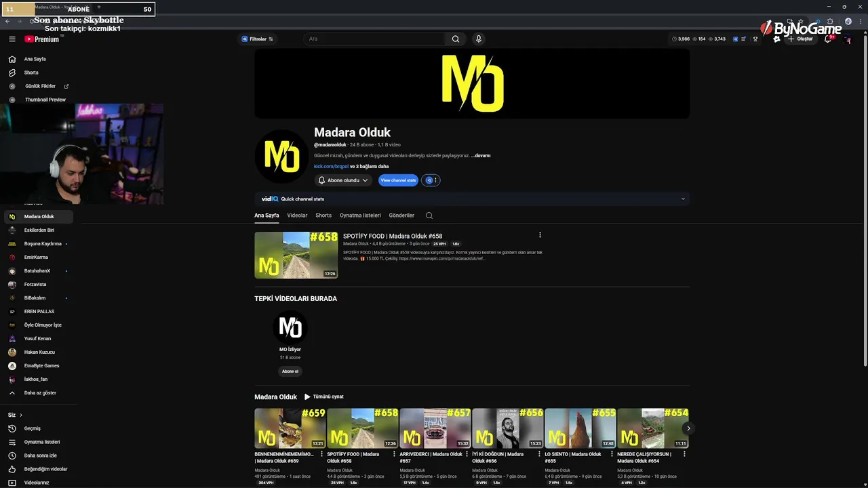Viewport: 868px width, 488px height.
Task: Select the Ana Sayfa channel tab
Action: [x=267, y=216]
